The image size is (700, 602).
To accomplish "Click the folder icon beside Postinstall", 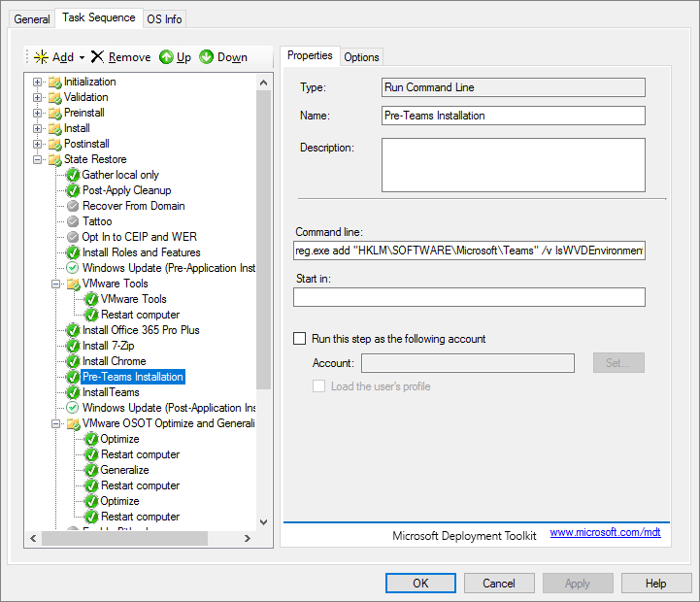I will coord(54,144).
